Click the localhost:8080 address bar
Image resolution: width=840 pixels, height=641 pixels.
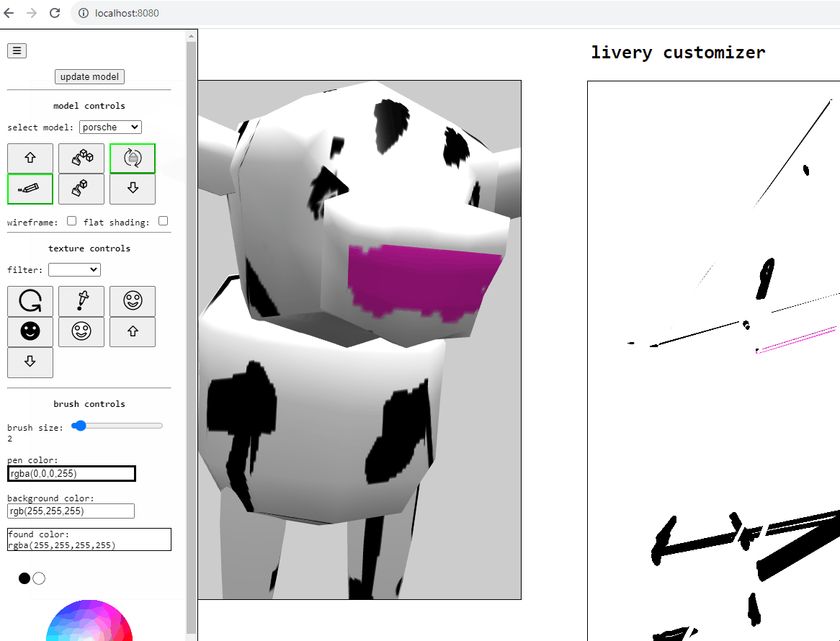click(455, 13)
